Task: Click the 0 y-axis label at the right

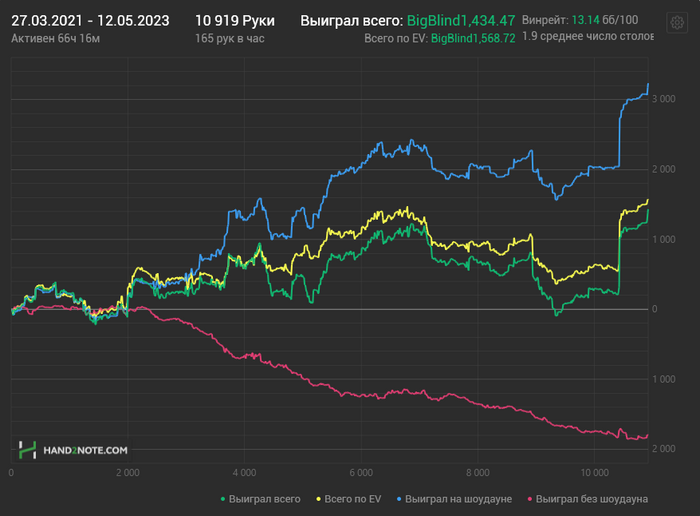Action: point(654,309)
